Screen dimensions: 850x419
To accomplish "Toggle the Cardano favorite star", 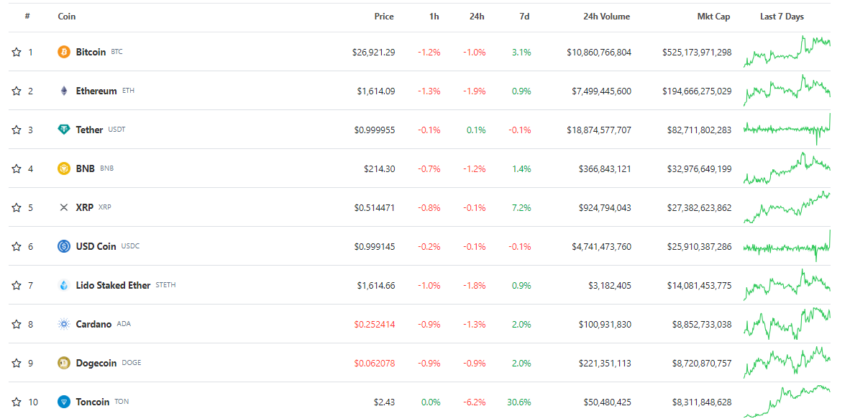I will click(x=16, y=324).
